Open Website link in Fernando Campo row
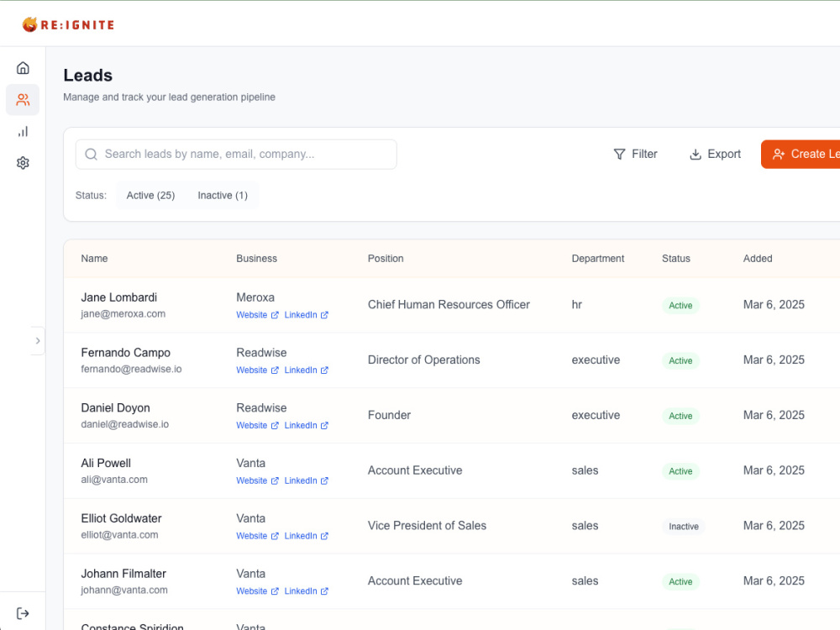 pos(257,370)
